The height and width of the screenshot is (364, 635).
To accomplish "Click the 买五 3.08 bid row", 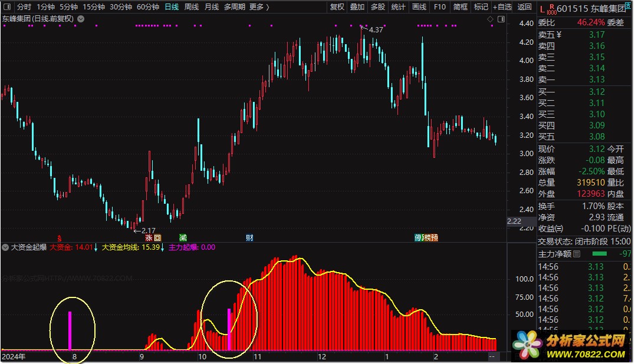I will (x=585, y=137).
